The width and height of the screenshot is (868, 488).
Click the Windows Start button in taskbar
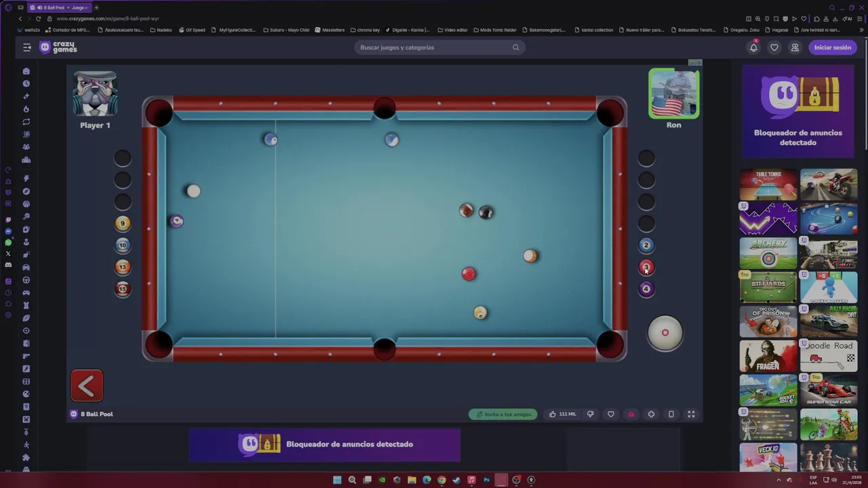[337, 480]
